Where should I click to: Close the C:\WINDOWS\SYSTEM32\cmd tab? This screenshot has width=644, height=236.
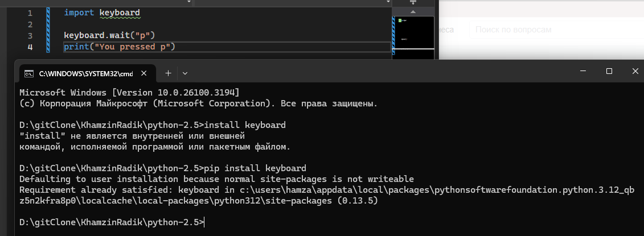coord(143,73)
